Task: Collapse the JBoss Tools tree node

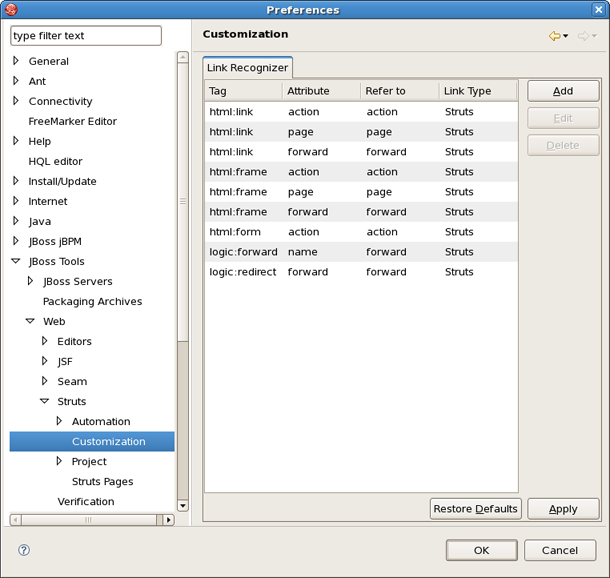Action: [x=16, y=261]
